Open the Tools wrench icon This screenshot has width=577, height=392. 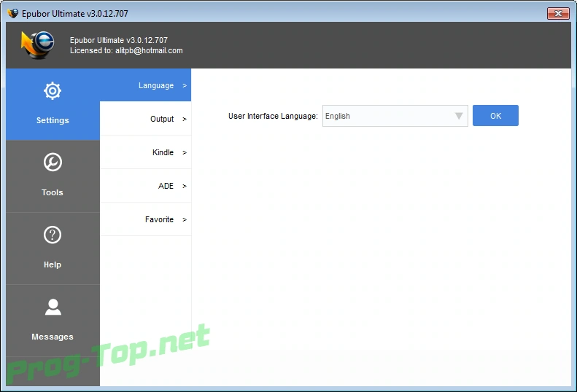pyautogui.click(x=53, y=162)
